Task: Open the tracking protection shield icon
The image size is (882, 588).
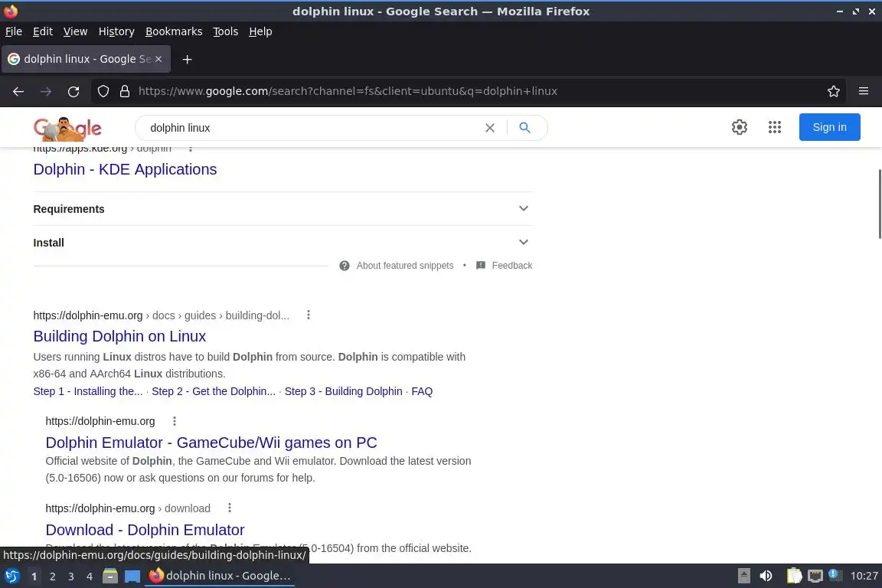Action: (x=103, y=91)
